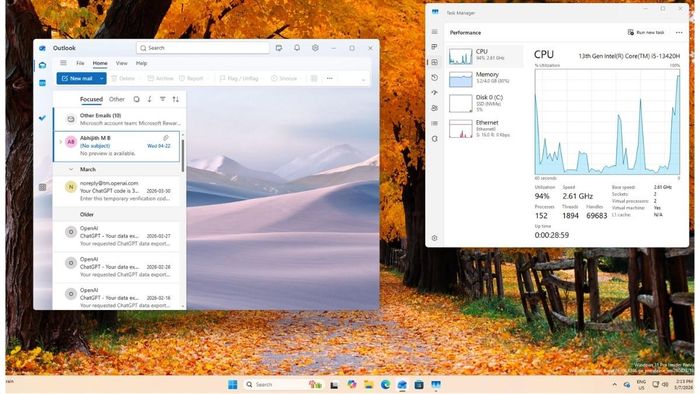Select the Home tab in Outlook
This screenshot has height=394, width=700.
click(100, 63)
